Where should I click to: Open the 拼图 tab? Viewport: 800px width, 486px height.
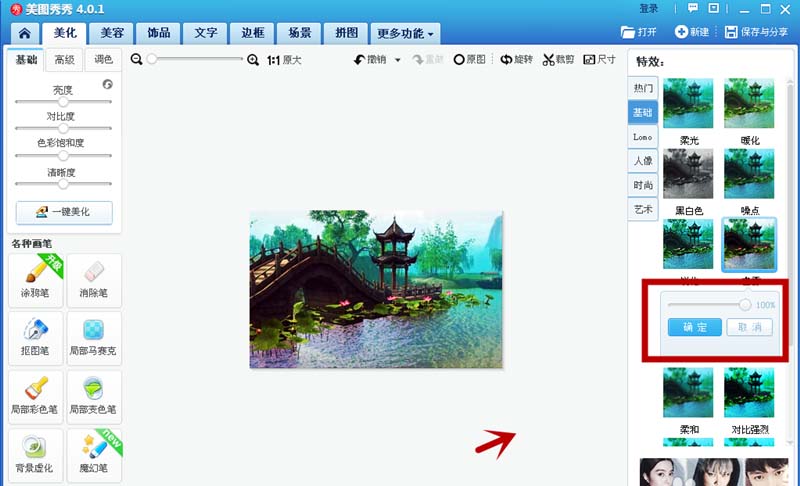(x=346, y=33)
